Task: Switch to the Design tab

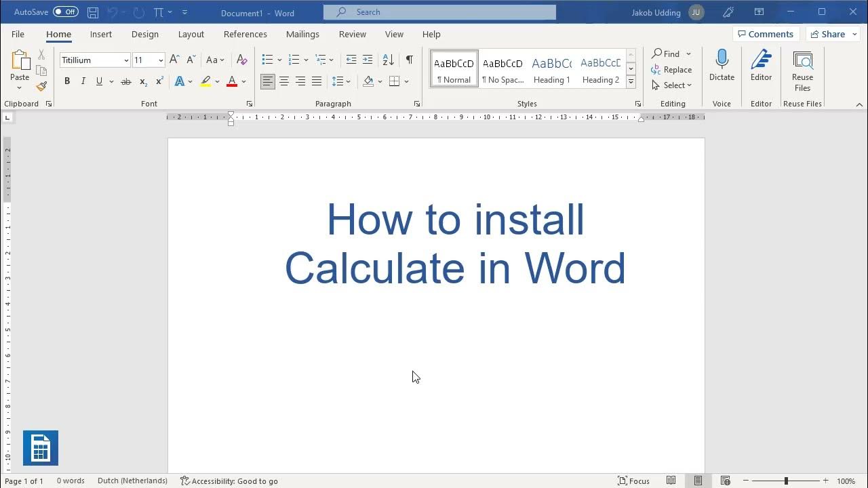Action: click(x=145, y=34)
